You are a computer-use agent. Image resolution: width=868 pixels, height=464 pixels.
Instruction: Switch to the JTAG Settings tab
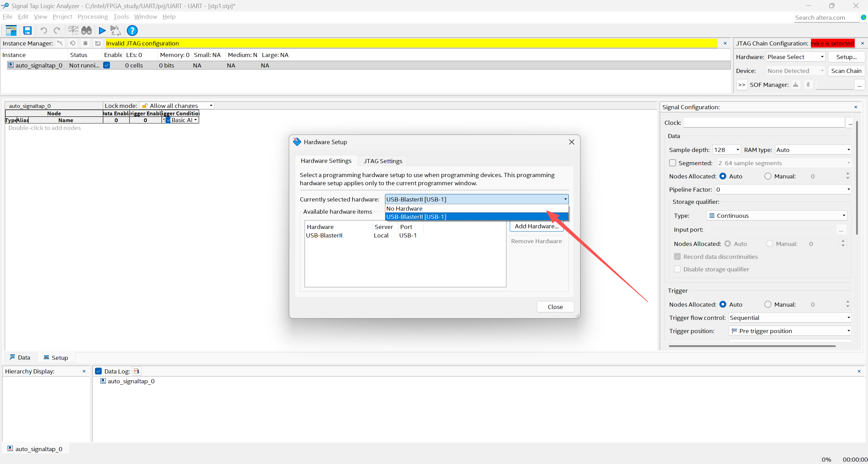[383, 161]
